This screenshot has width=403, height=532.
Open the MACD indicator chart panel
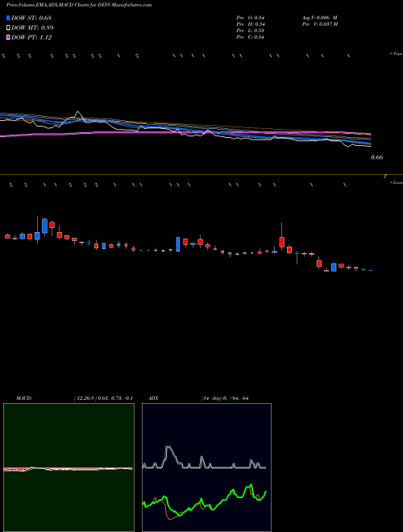tap(69, 468)
